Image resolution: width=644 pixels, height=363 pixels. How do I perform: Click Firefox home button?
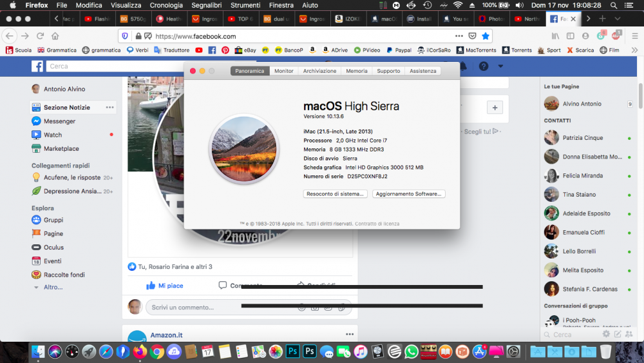[55, 36]
